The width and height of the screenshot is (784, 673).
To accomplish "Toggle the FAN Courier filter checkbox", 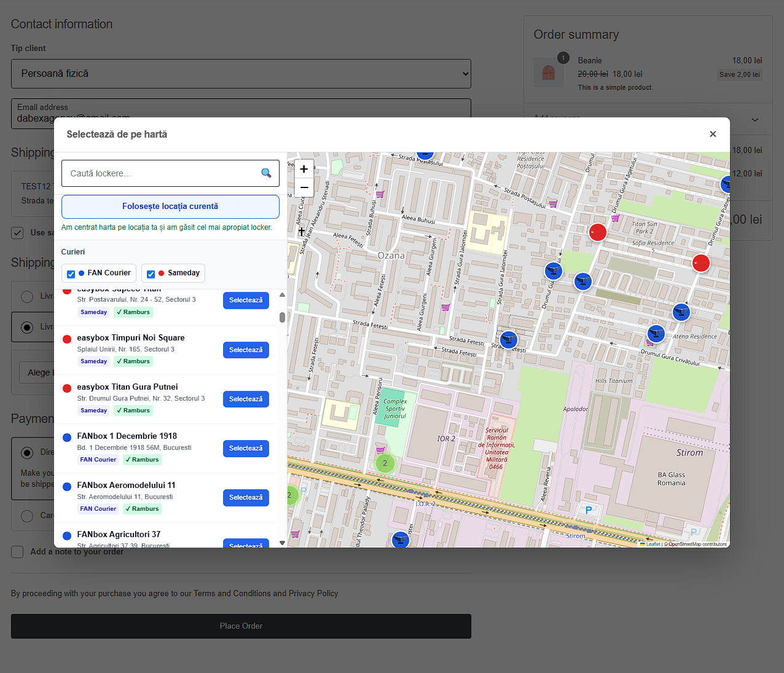I will tap(71, 274).
